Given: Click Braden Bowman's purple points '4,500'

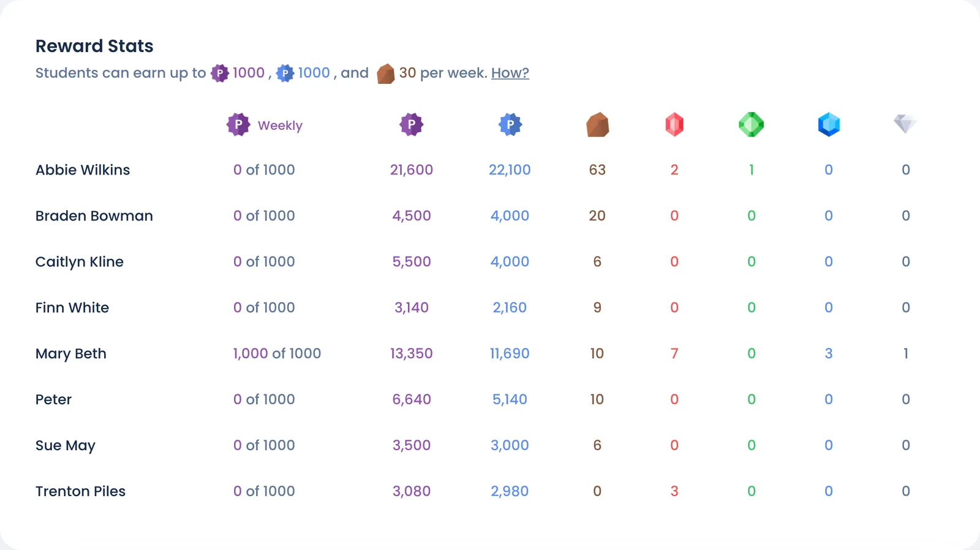Looking at the screenshot, I should 412,216.
